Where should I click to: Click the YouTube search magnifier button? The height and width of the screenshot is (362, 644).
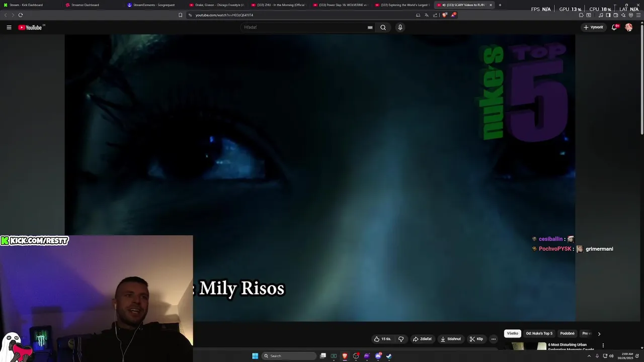coord(383,28)
